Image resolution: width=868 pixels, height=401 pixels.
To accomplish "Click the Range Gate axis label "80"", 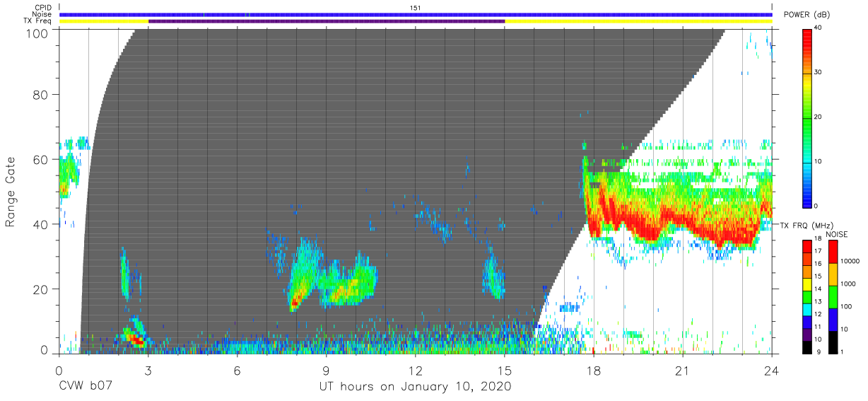I will pos(41,94).
